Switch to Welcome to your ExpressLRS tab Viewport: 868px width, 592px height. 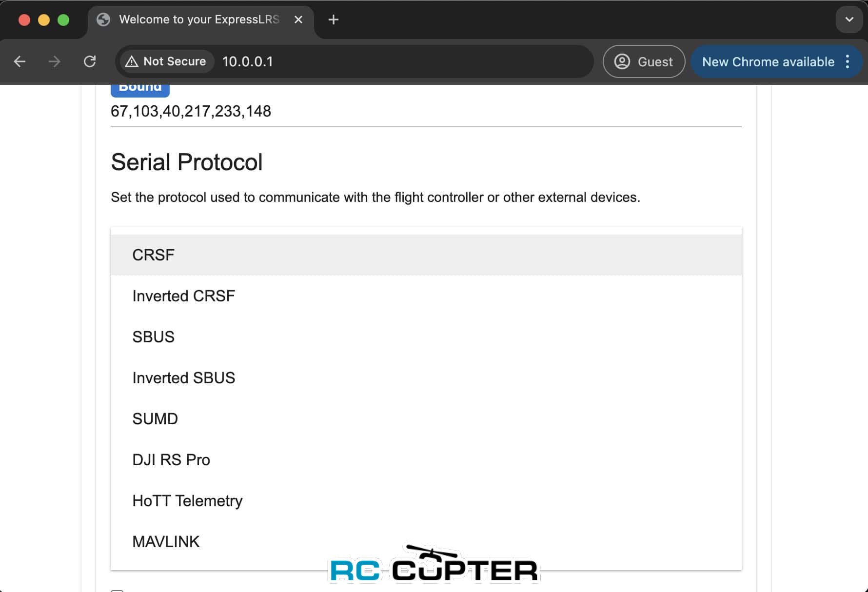coord(195,20)
